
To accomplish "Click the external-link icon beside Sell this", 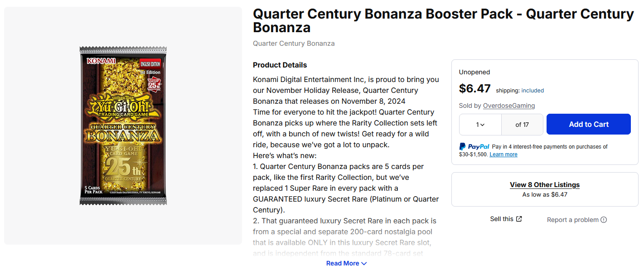I will 519,219.
